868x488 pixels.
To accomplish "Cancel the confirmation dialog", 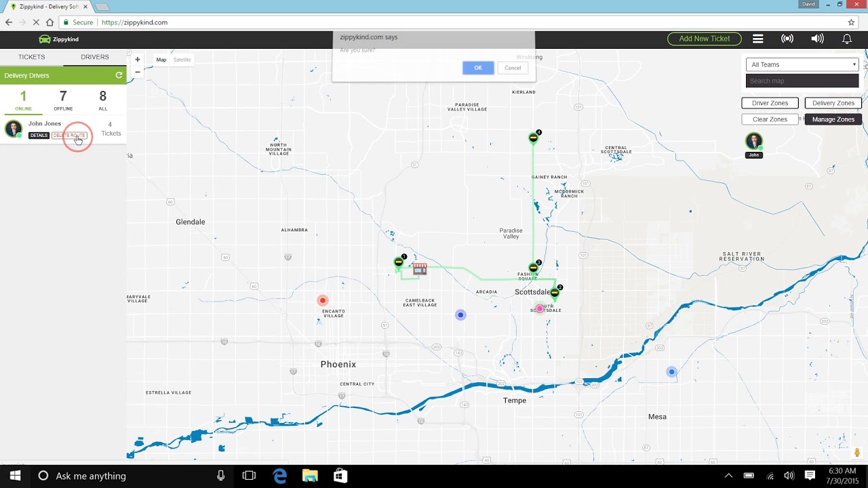I will 513,68.
